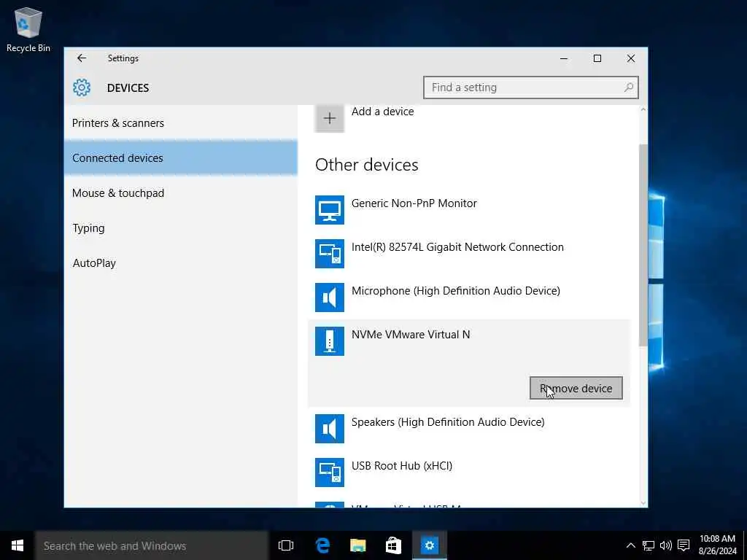Select Microphone (High Definition Audio Device) text

coord(455,291)
